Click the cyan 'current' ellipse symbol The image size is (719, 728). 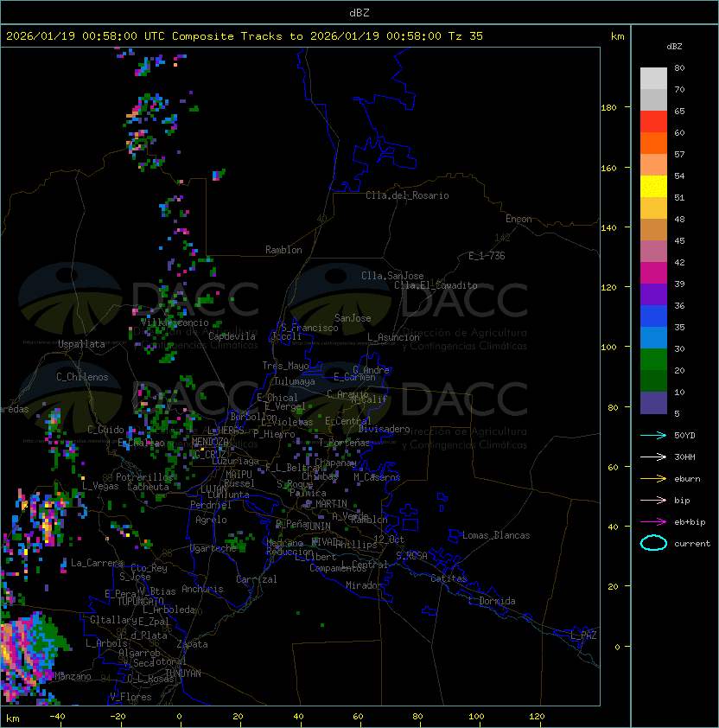pyautogui.click(x=653, y=543)
